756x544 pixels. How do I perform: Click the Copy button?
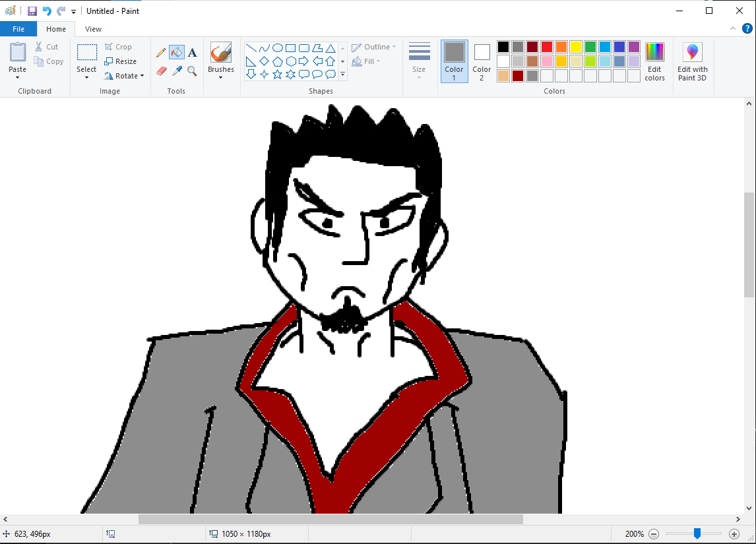(x=48, y=61)
